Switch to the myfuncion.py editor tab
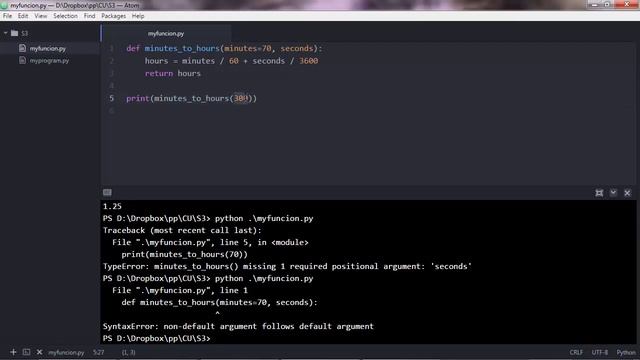 pos(166,33)
